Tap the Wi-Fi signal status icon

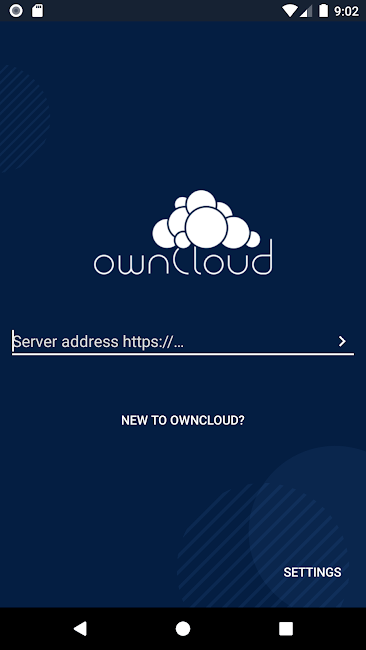tap(290, 11)
